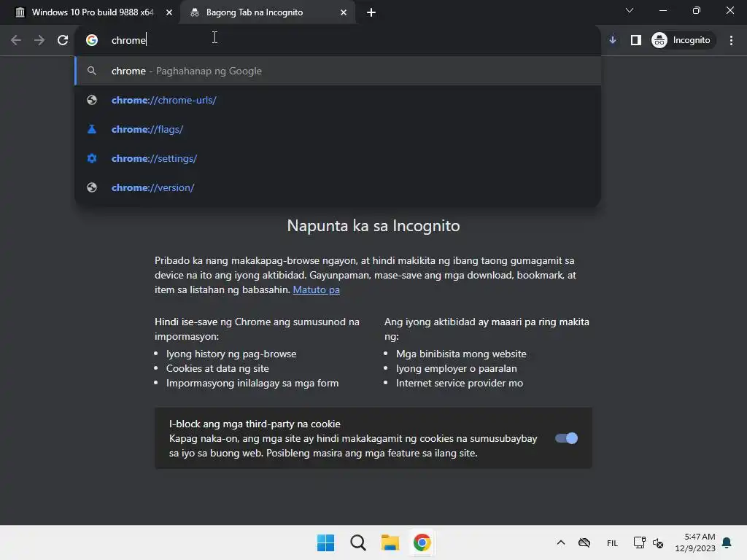Open File Explorer from taskbar
Viewport: 747px width, 560px height.
click(x=390, y=542)
